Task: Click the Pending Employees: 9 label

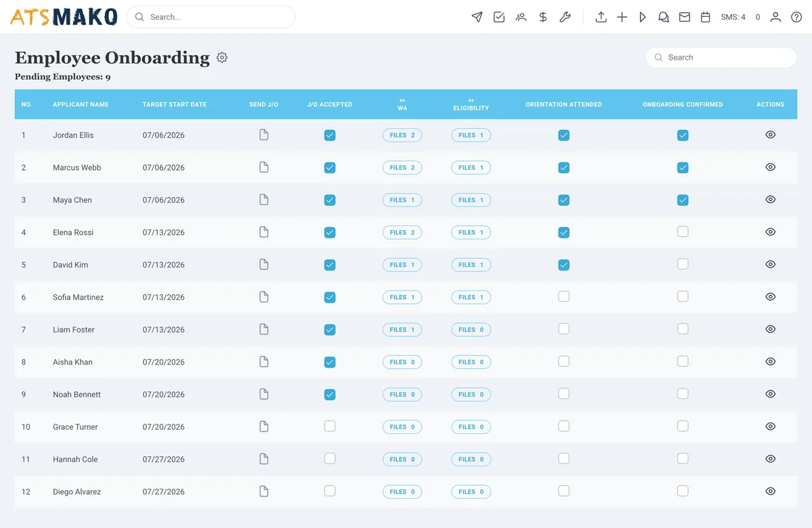Action: [63, 76]
